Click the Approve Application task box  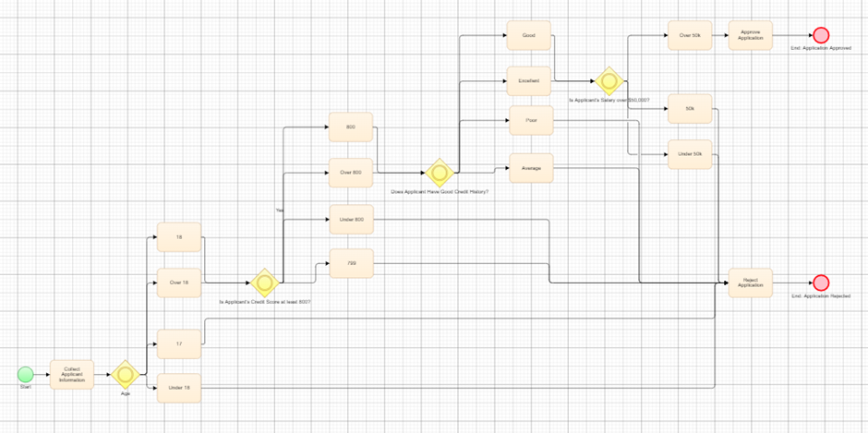pyautogui.click(x=750, y=35)
